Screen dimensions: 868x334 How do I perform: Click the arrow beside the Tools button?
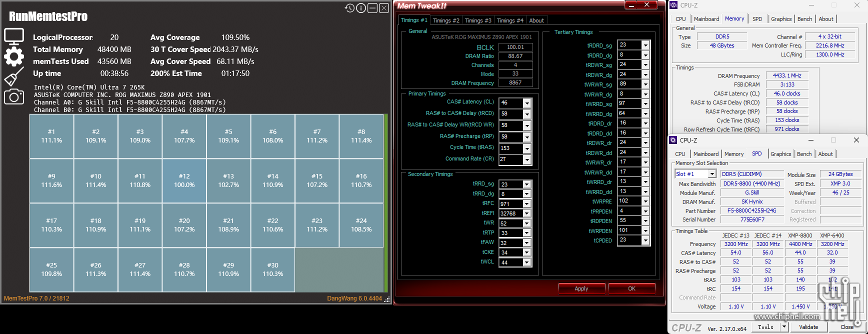[x=784, y=327]
